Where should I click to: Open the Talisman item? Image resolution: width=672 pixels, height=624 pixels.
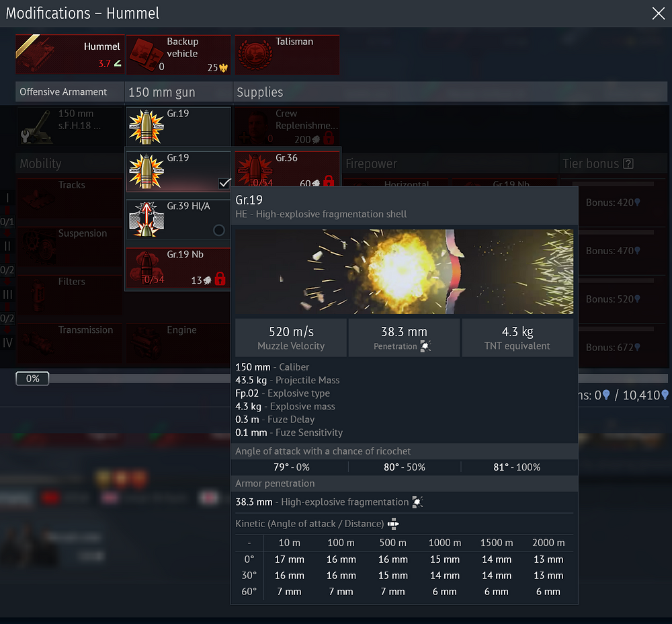coord(287,54)
